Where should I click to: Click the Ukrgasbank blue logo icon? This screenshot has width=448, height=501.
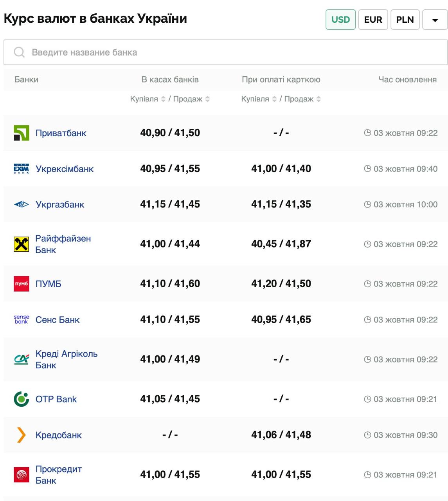21,204
